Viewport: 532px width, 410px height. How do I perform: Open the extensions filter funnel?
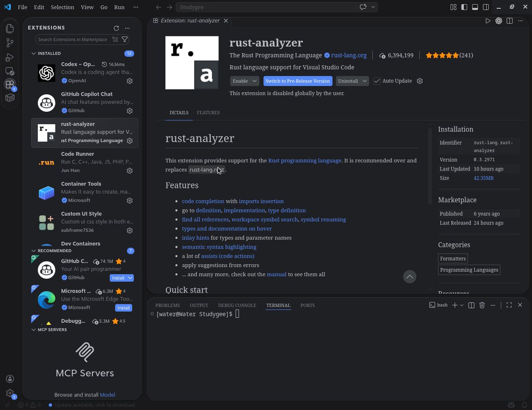click(125, 39)
